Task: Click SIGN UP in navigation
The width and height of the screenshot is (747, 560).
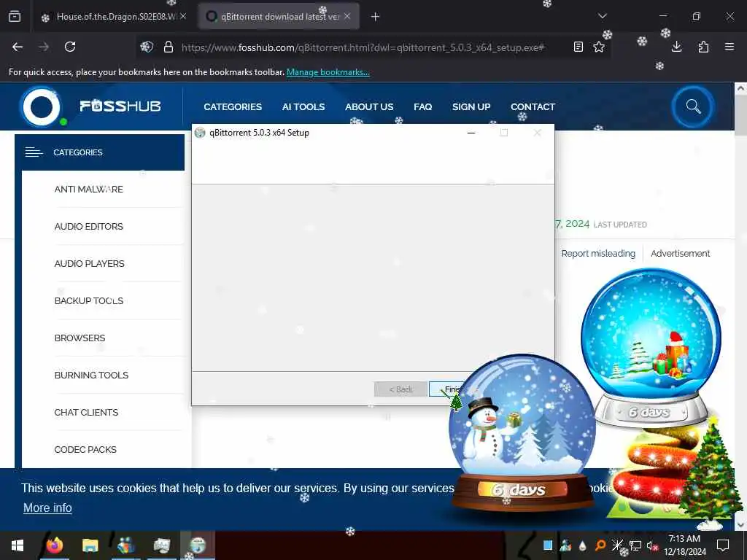Action: (471, 106)
